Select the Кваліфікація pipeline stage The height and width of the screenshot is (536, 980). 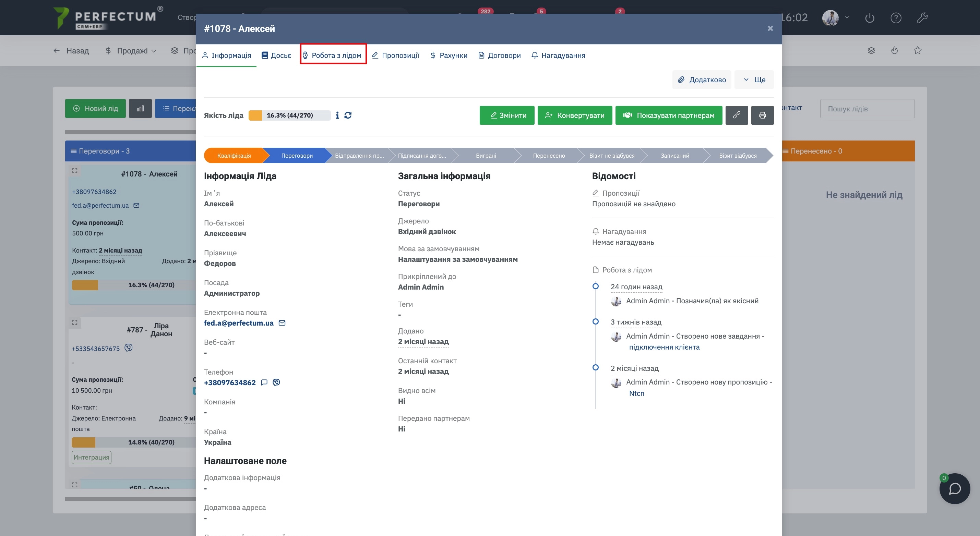tap(234, 156)
